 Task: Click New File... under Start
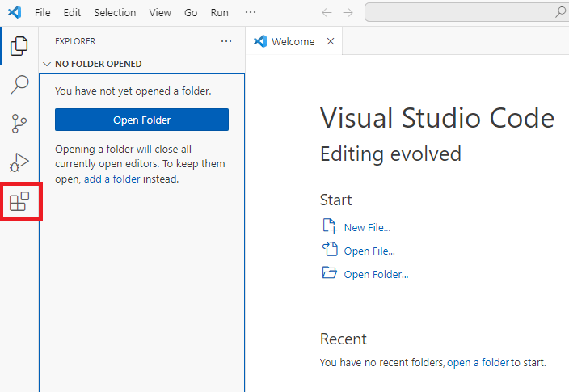point(367,227)
